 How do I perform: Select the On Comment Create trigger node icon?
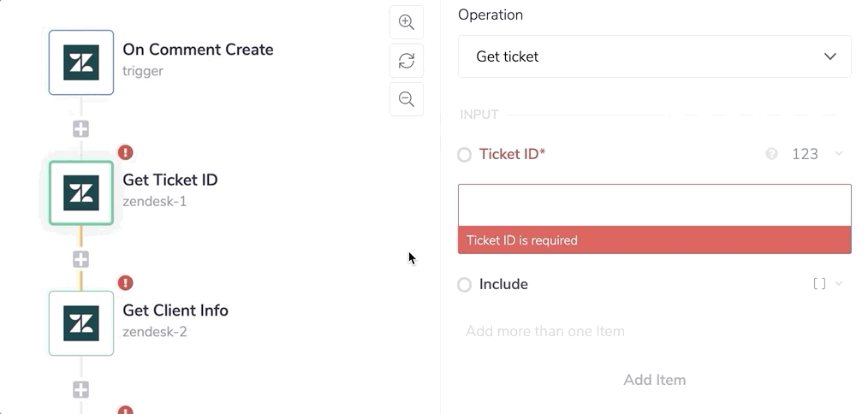(81, 62)
